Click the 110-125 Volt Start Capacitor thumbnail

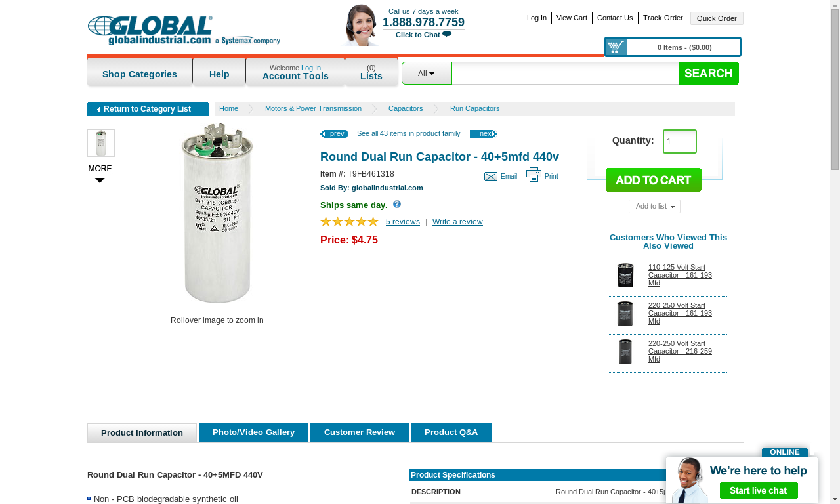click(625, 276)
